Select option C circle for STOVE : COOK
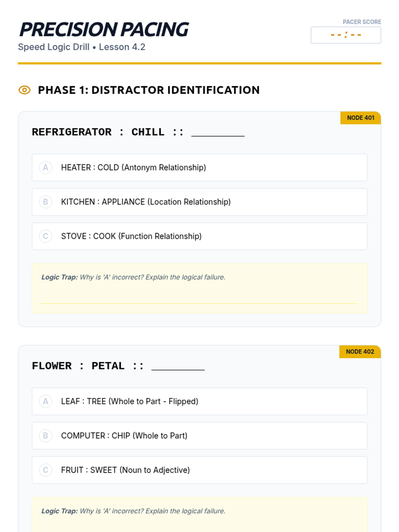Screen dimensions: 399x532 [x=46, y=236]
